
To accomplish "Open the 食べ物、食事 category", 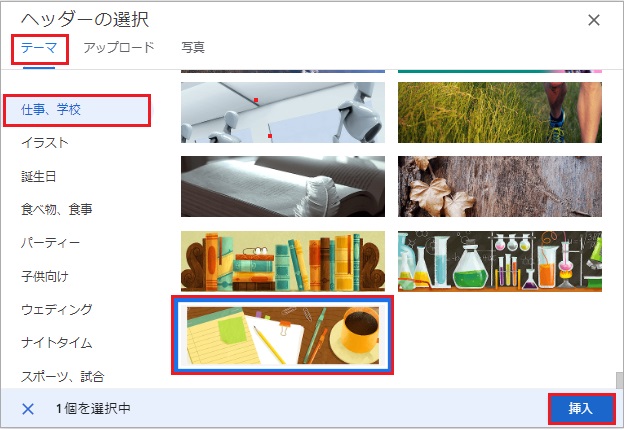I will tap(57, 209).
